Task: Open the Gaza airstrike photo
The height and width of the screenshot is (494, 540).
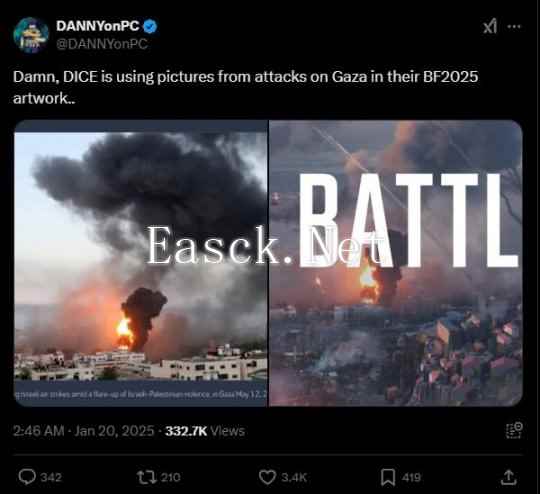Action: tap(141, 263)
